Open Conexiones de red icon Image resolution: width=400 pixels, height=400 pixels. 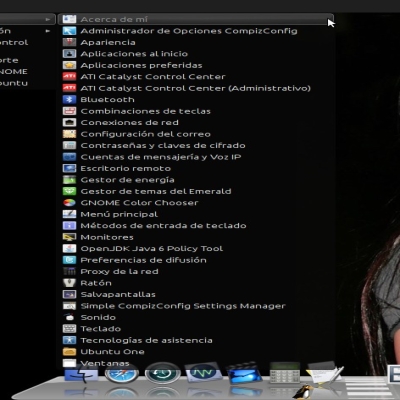pos(69,122)
